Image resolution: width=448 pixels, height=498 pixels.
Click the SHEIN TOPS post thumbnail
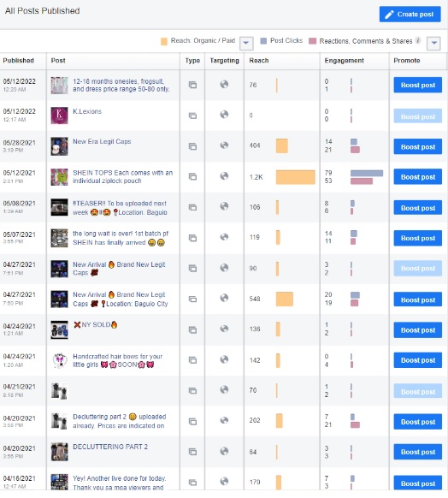[59, 177]
